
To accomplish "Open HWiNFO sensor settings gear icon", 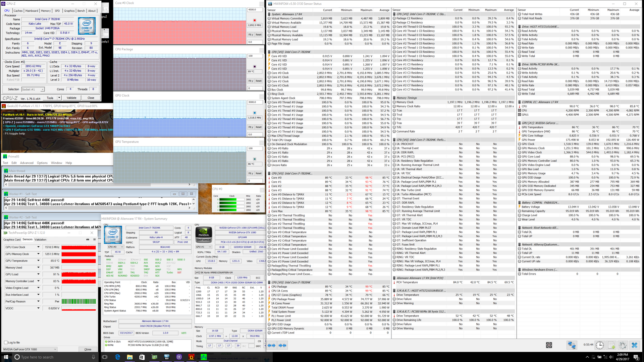I will point(623,345).
